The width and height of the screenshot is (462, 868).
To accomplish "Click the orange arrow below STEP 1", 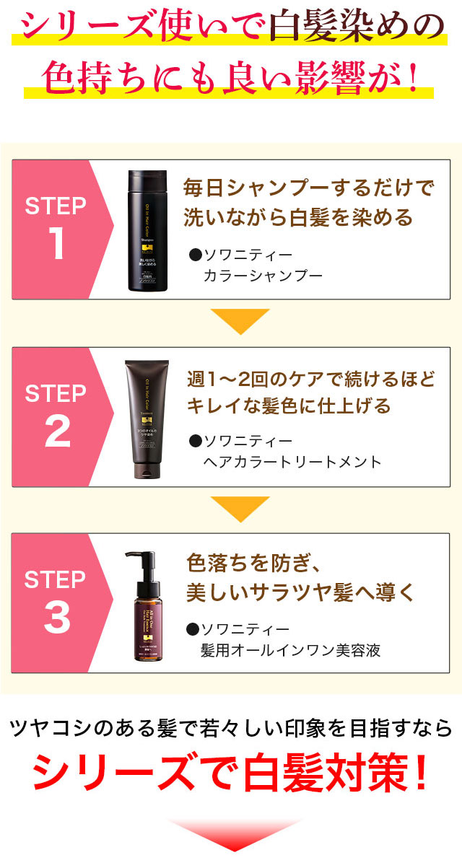I will click(x=233, y=321).
